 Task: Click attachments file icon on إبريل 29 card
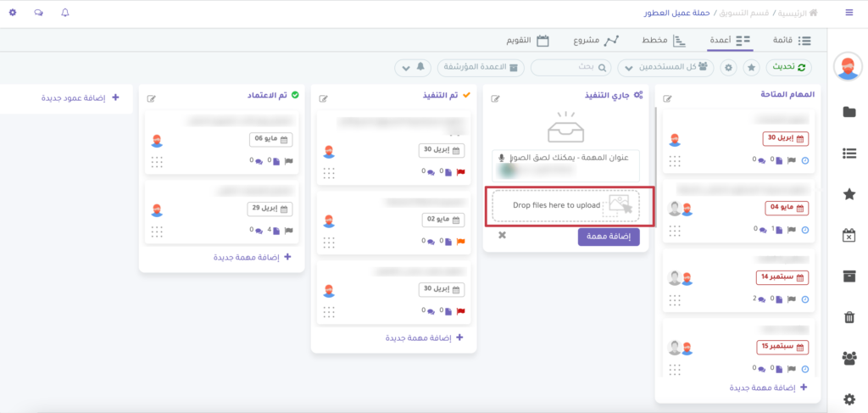(x=276, y=230)
